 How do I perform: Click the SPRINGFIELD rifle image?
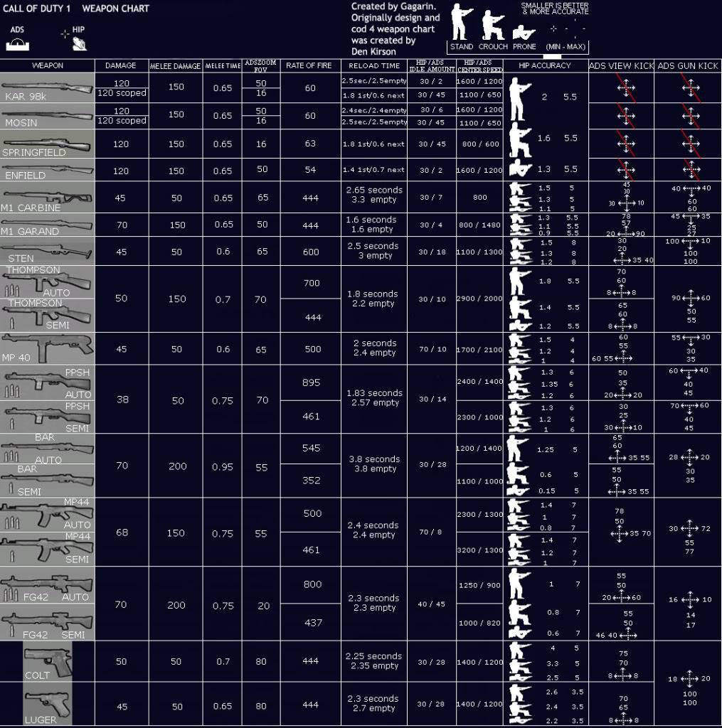pos(47,144)
